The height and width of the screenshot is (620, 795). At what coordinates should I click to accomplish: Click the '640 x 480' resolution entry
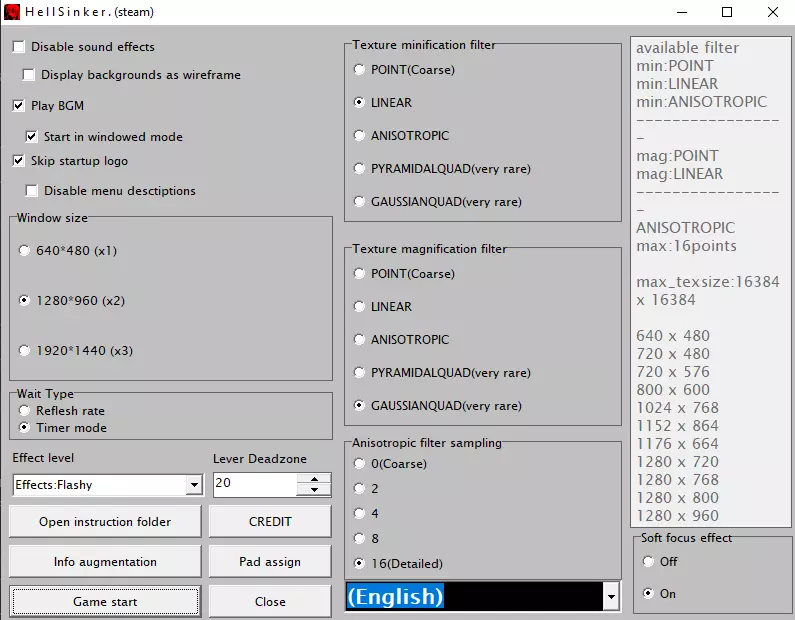[673, 336]
